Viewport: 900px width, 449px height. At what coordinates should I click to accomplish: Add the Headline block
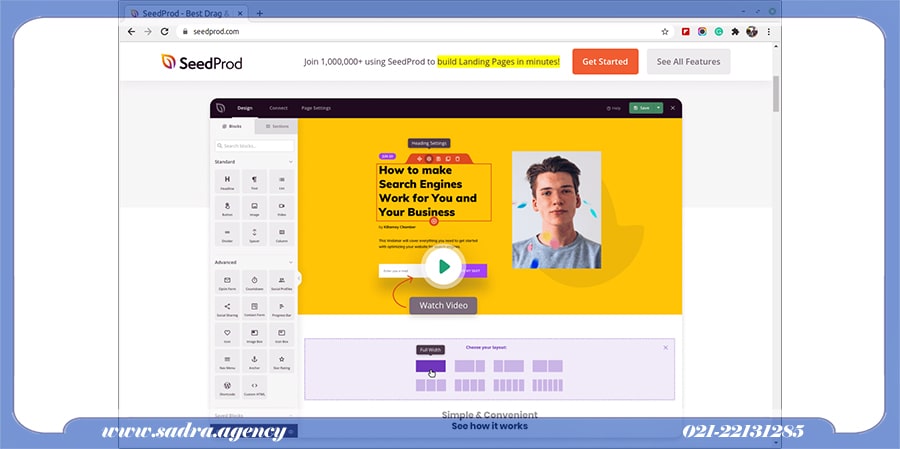point(227,181)
